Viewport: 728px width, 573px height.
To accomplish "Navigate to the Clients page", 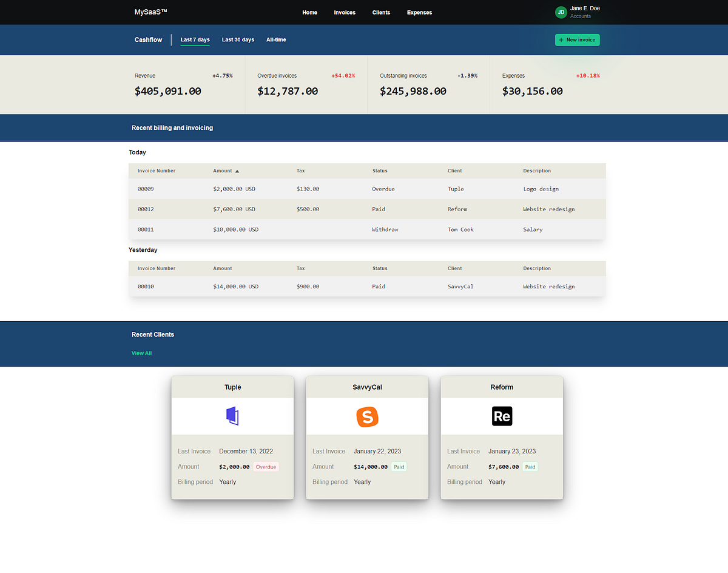I will tap(381, 12).
